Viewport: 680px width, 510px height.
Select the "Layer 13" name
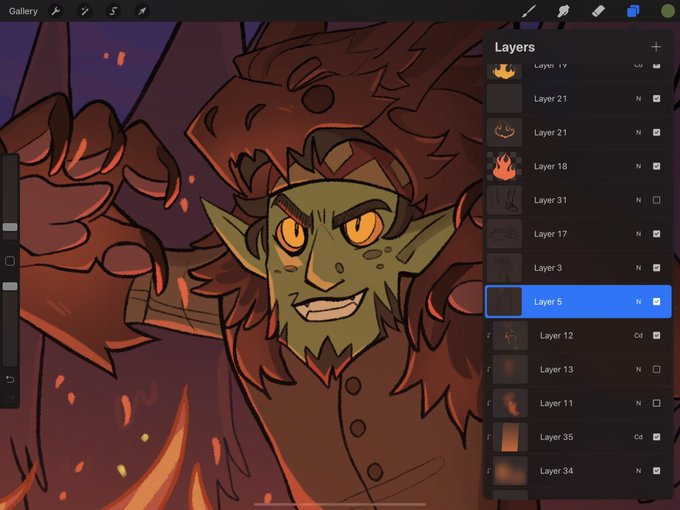tap(556, 369)
